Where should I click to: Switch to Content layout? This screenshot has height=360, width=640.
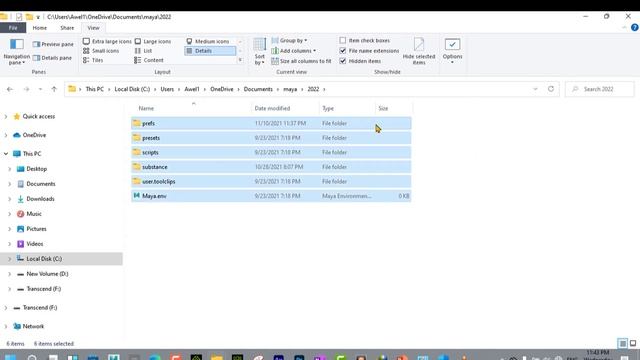(x=149, y=60)
